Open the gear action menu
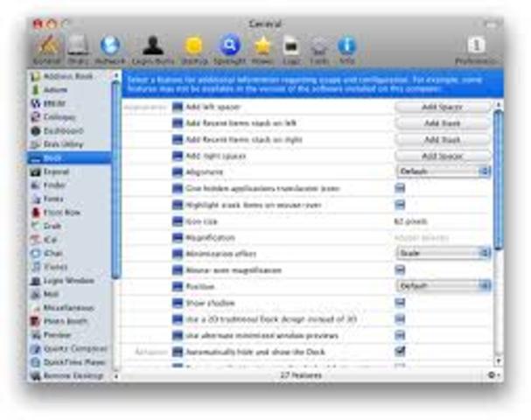531x420 pixels. point(493,375)
